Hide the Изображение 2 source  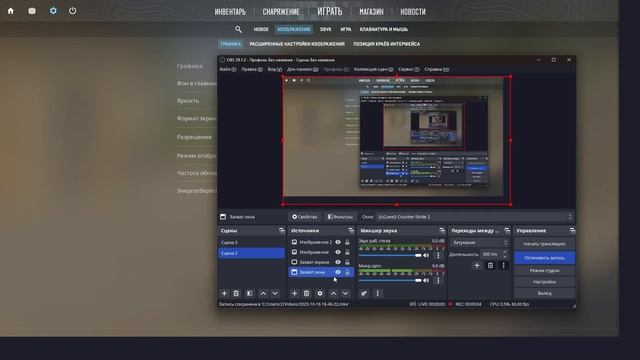click(338, 242)
